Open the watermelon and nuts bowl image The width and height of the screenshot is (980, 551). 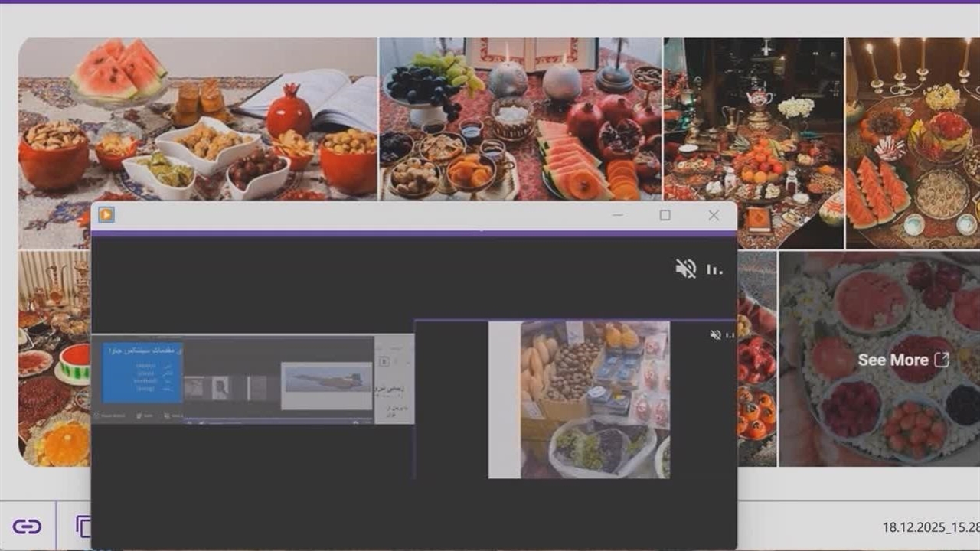tap(198, 119)
